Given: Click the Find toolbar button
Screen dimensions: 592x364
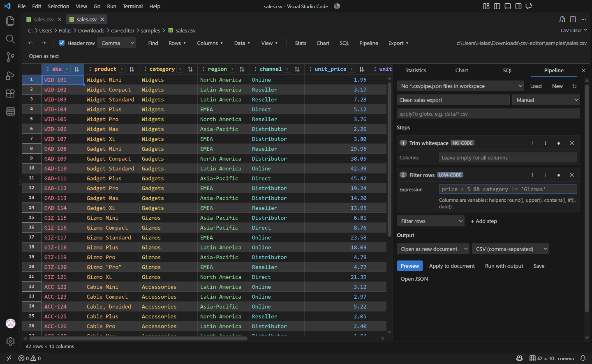Looking at the screenshot, I should pyautogui.click(x=153, y=43).
